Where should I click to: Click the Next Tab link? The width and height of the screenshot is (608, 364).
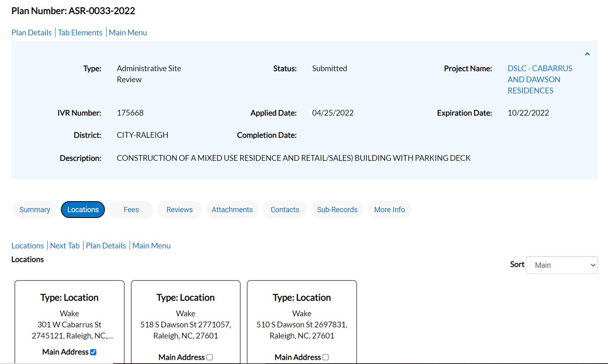tap(65, 246)
